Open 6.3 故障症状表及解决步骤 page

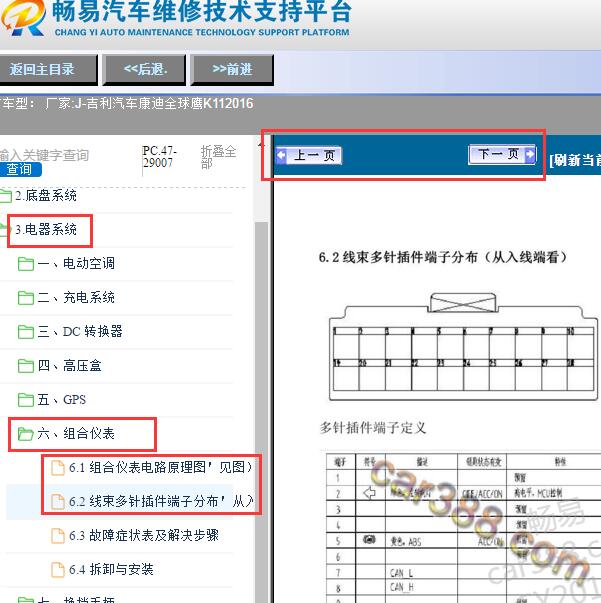tap(144, 535)
